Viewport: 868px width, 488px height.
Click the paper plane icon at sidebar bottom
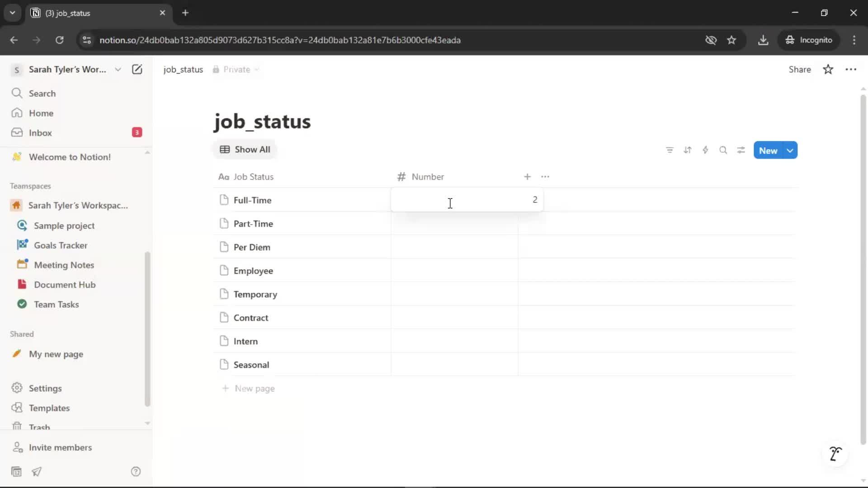pyautogui.click(x=37, y=472)
